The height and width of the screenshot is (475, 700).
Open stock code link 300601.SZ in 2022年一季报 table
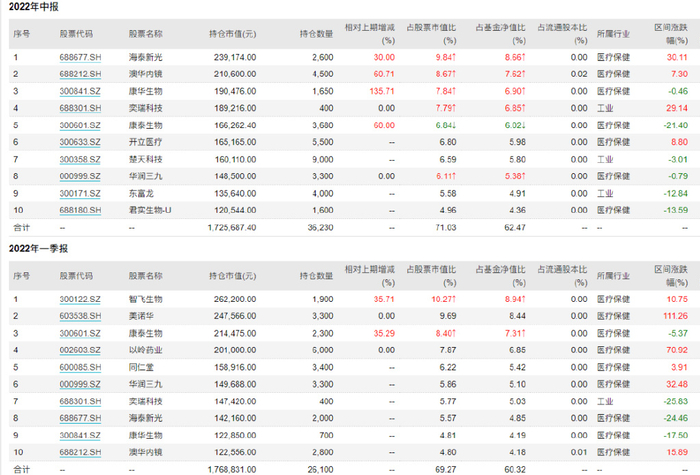(80, 333)
